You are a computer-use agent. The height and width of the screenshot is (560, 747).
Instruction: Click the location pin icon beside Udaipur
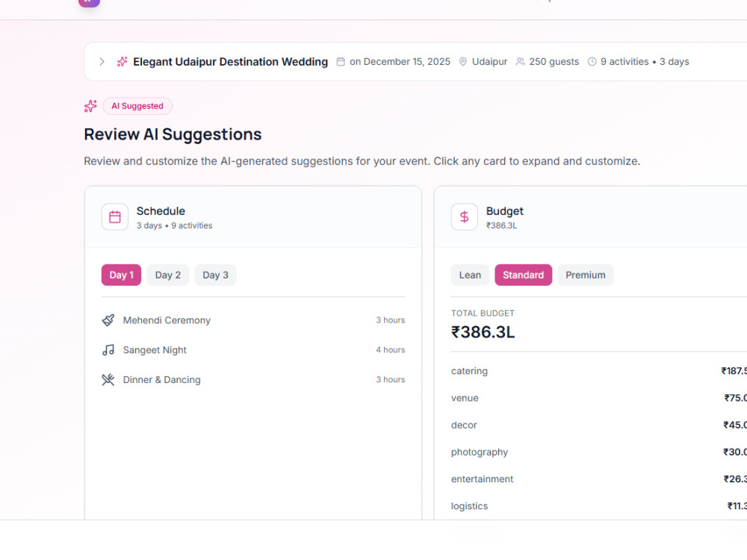(462, 62)
